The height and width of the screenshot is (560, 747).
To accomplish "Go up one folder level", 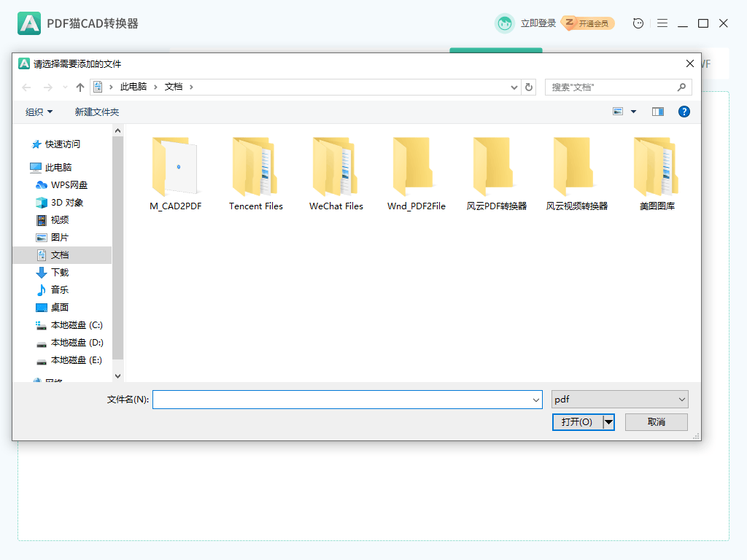I will coord(80,87).
